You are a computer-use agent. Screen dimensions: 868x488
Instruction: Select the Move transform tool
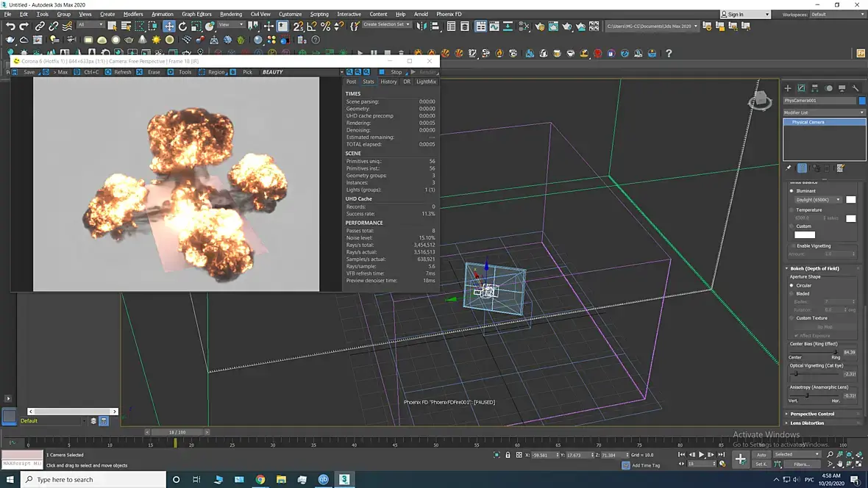tap(169, 26)
